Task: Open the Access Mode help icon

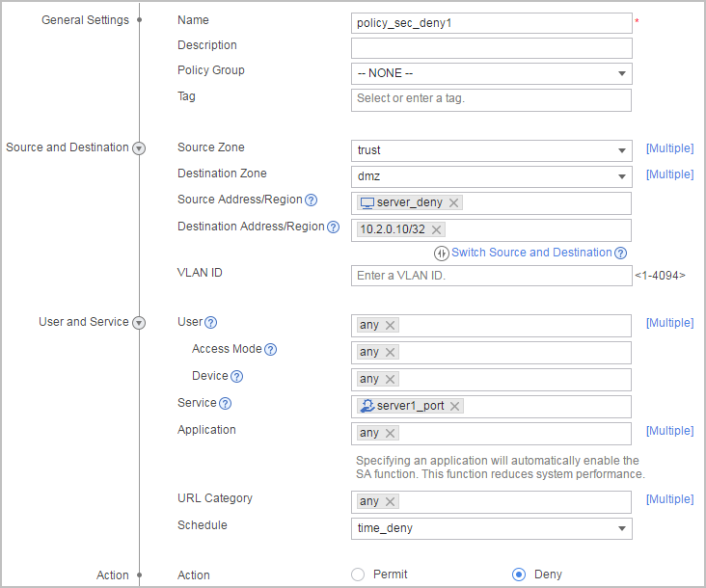Action: click(x=271, y=350)
